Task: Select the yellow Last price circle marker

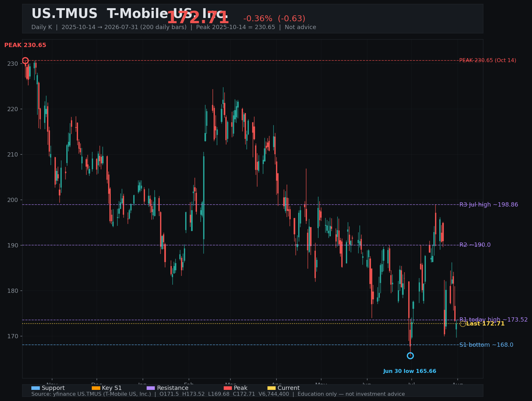Action: point(463,324)
